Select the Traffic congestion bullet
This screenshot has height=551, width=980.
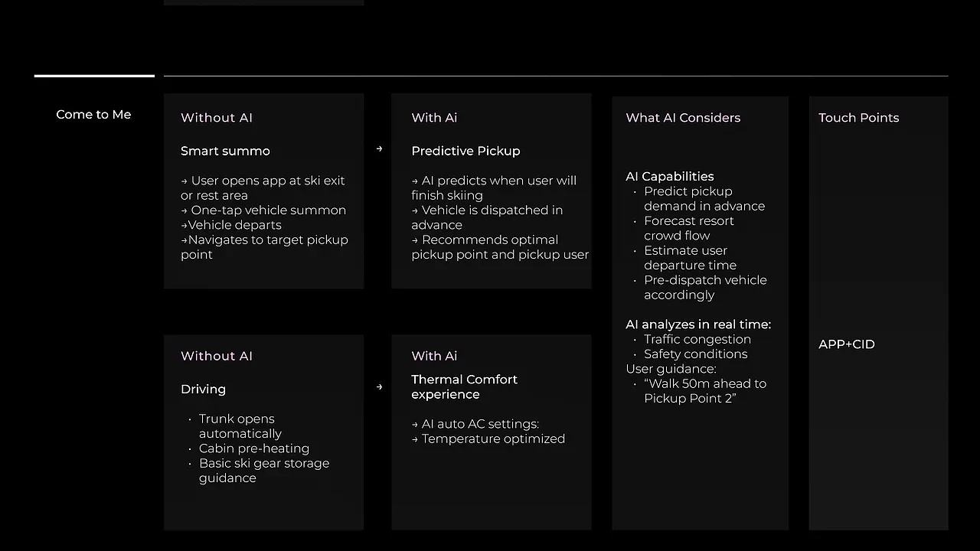(697, 339)
